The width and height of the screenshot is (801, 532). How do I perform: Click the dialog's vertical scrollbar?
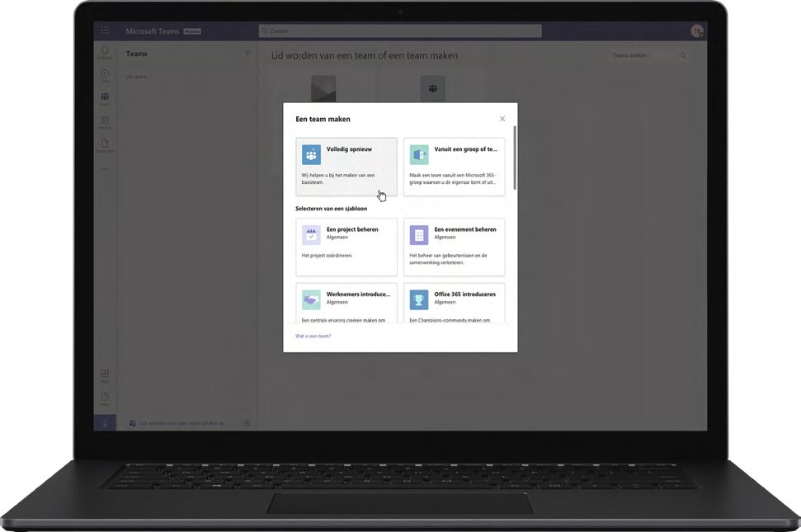coord(515,158)
